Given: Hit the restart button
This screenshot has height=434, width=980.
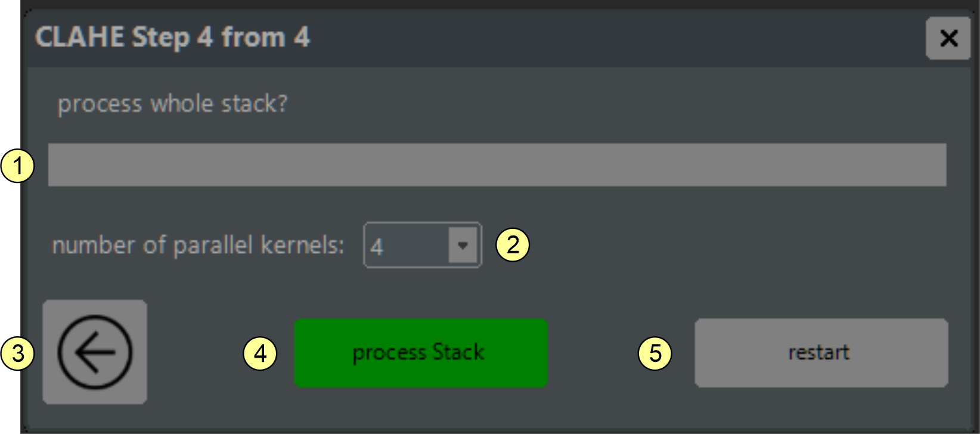Looking at the screenshot, I should pyautogui.click(x=821, y=353).
